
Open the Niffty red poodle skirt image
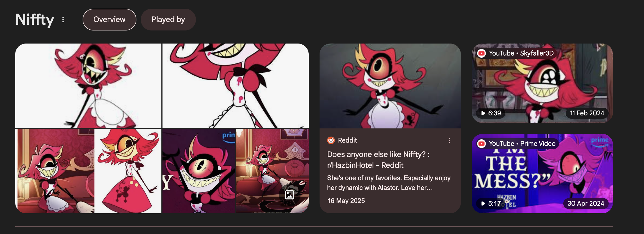128,171
